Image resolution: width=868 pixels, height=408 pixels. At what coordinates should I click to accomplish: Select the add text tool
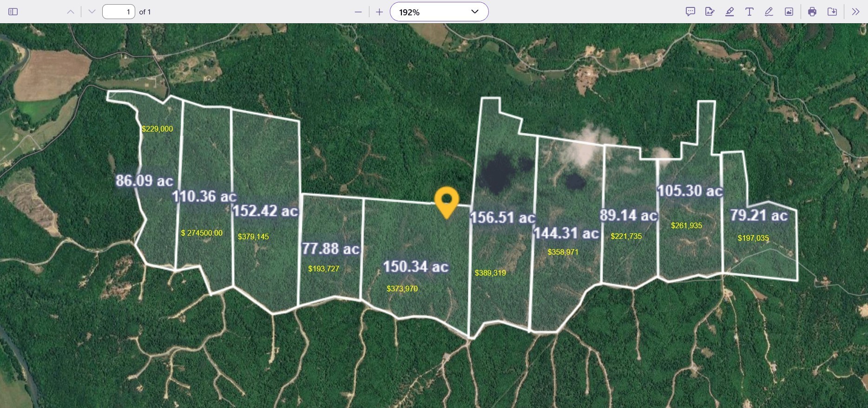click(x=749, y=12)
